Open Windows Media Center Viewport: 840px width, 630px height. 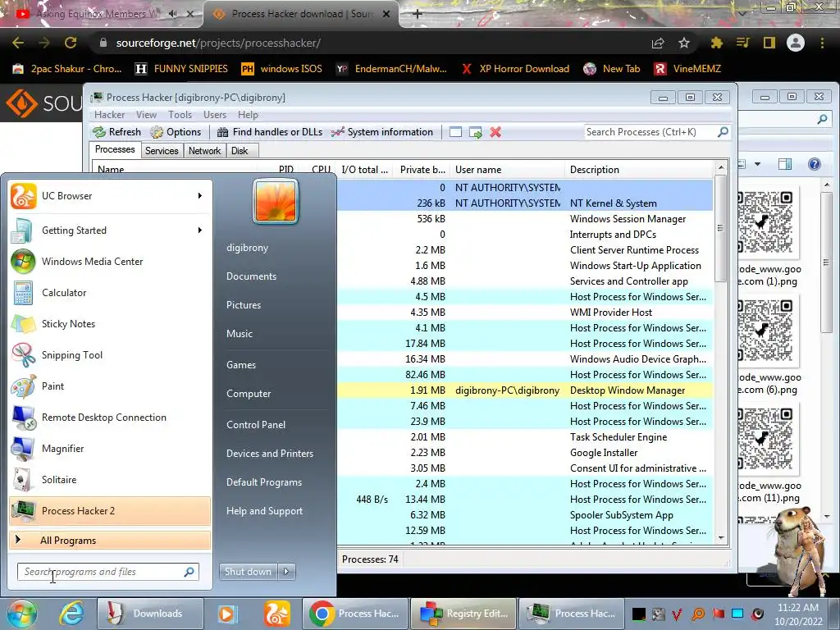(110, 262)
